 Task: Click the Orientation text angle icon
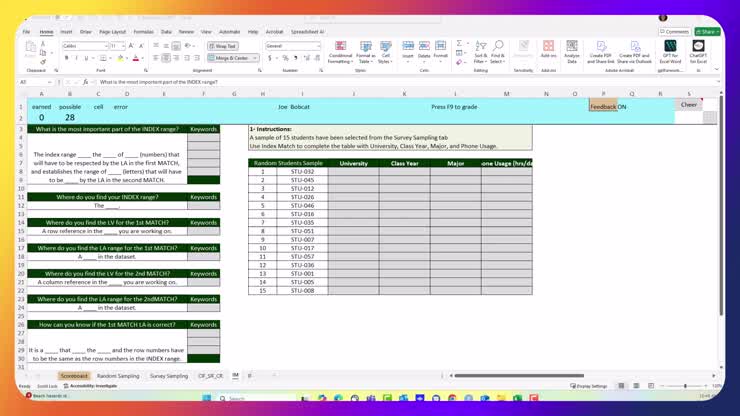[x=188, y=46]
